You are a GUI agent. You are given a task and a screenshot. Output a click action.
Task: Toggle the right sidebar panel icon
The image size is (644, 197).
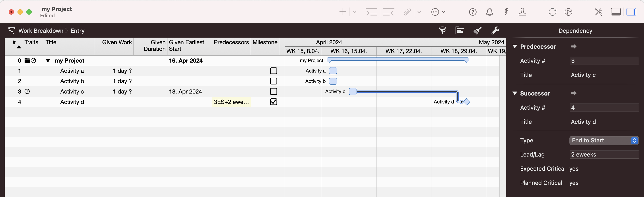632,12
